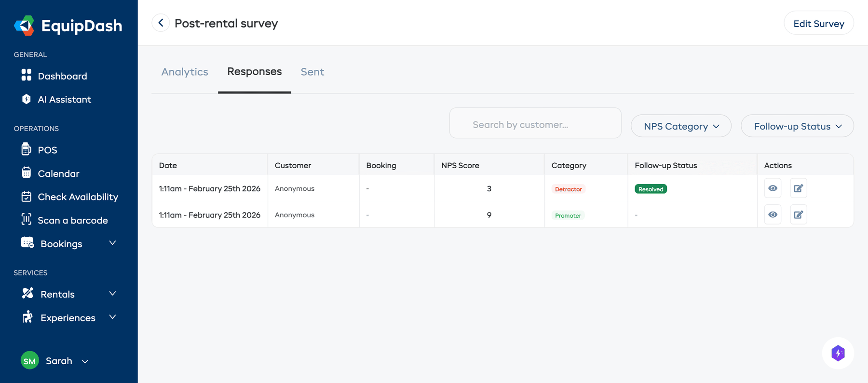
Task: Focus the Search by customer field
Action: click(535, 123)
